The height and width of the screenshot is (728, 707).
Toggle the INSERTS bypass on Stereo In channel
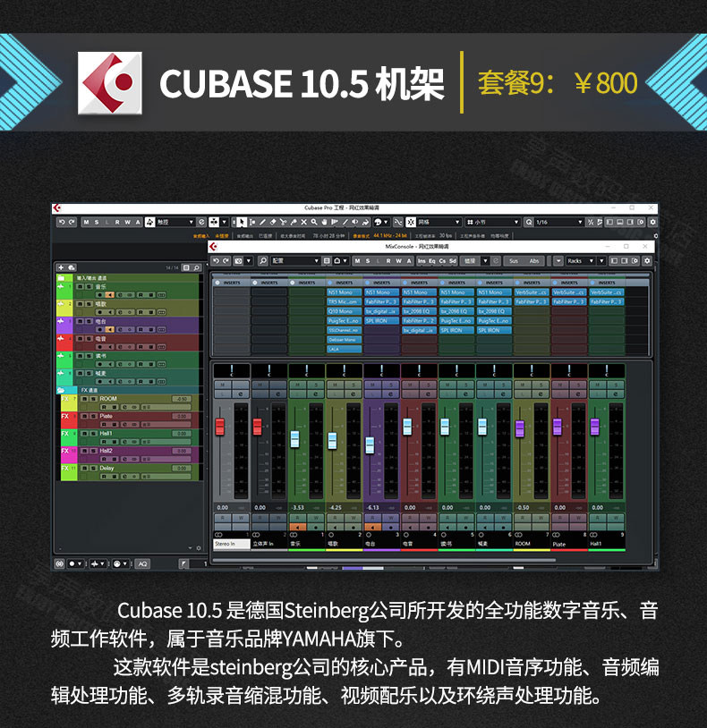[217, 283]
